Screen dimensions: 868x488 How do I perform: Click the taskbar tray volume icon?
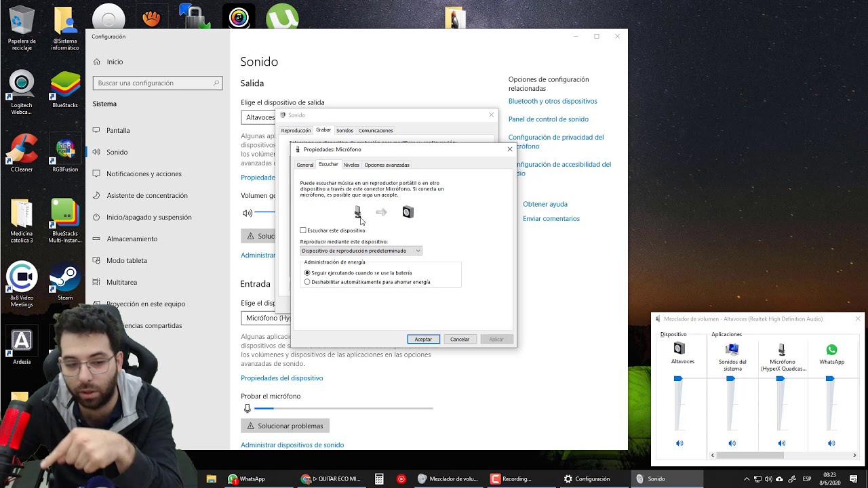pos(768,479)
